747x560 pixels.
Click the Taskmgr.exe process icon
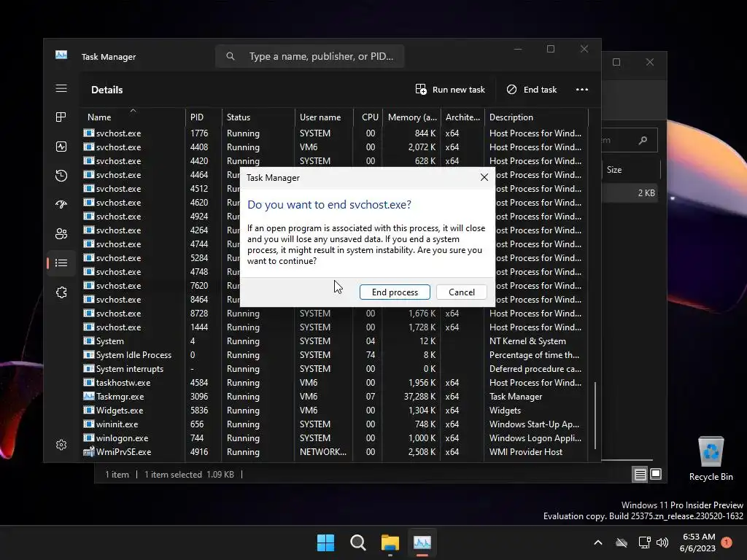pyautogui.click(x=88, y=396)
